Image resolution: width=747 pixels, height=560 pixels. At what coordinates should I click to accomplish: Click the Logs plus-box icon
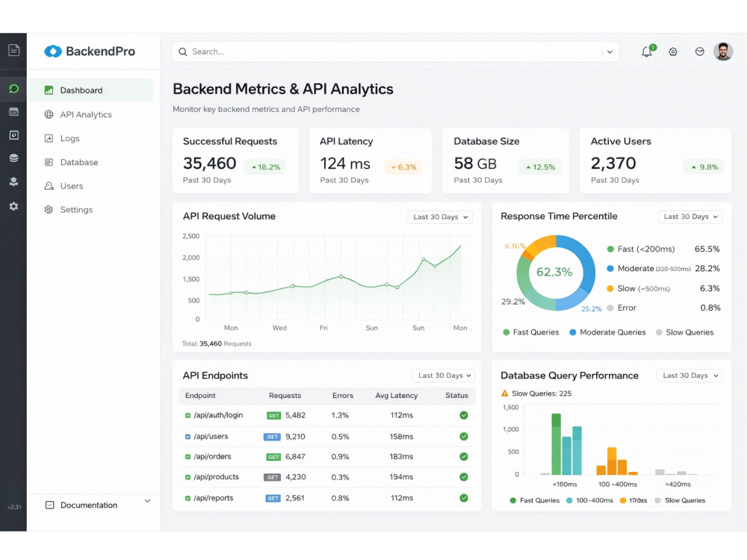(x=49, y=139)
